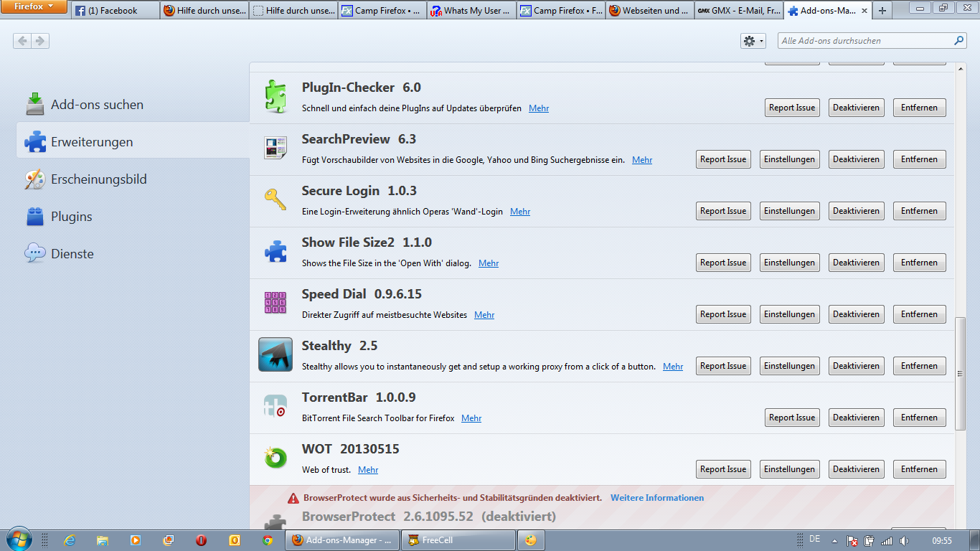Open the orange Firefox menu button

point(34,6)
